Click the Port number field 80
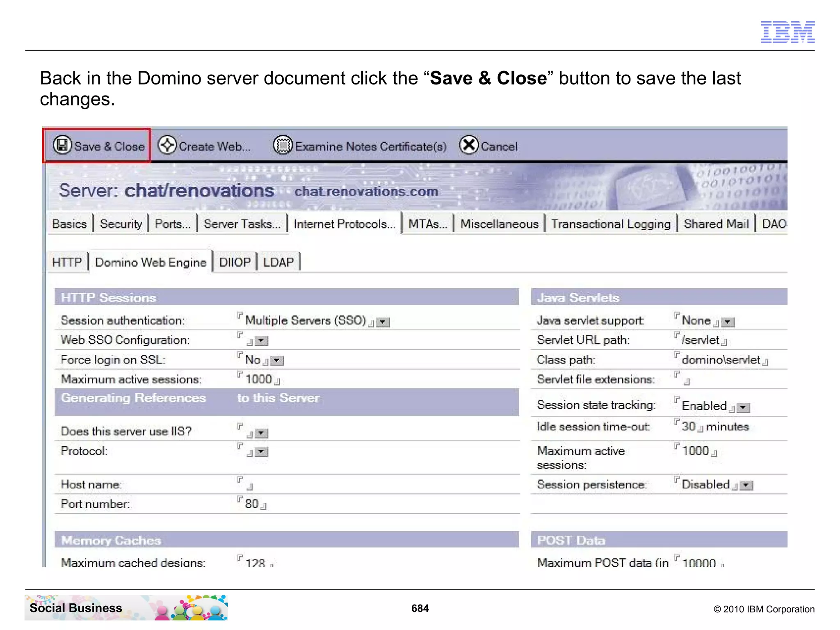Image resolution: width=840 pixels, height=630 pixels. (252, 504)
